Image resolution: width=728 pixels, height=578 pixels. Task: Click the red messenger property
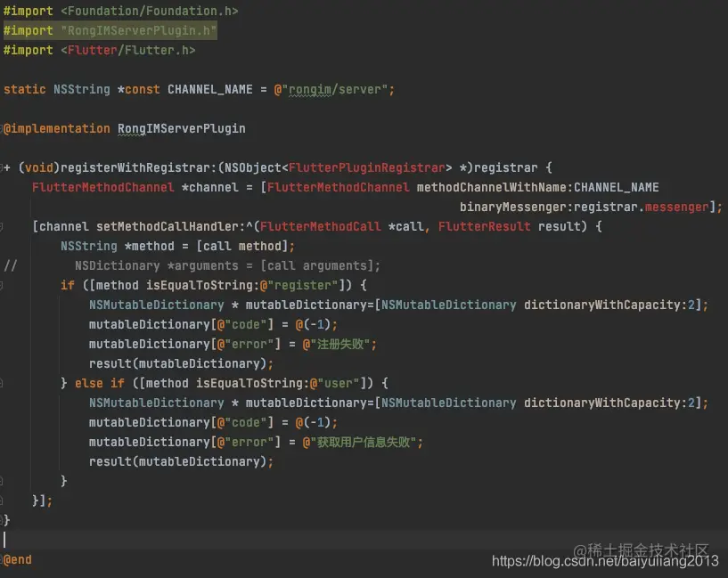point(677,207)
